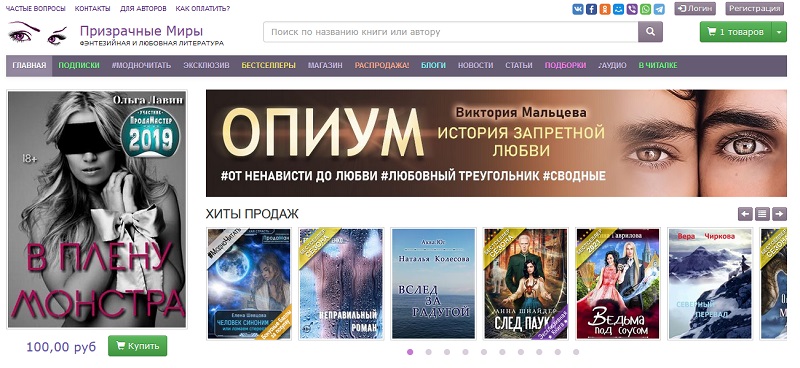Open Частые вопросы link
This screenshot has width=800, height=368.
point(36,9)
